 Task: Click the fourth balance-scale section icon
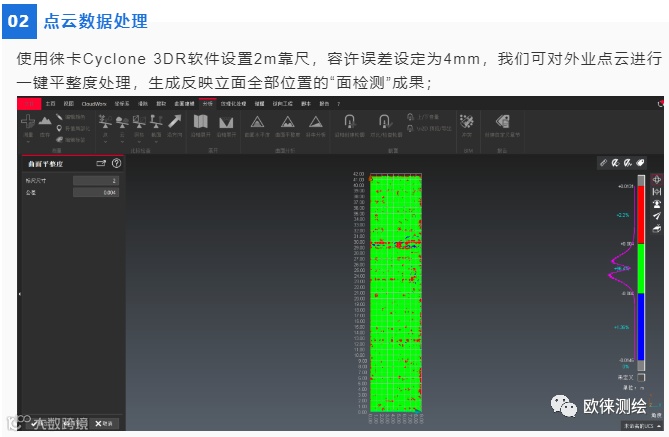click(156, 122)
